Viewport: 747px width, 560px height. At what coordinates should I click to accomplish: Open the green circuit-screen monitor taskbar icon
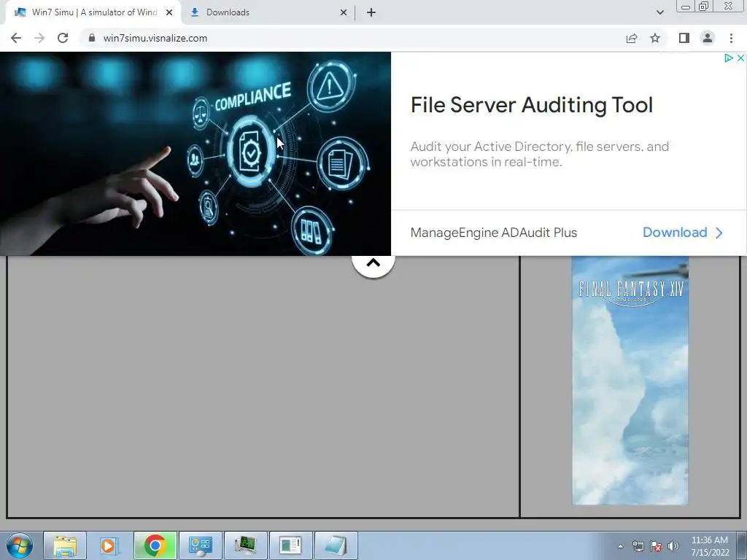coord(245,545)
